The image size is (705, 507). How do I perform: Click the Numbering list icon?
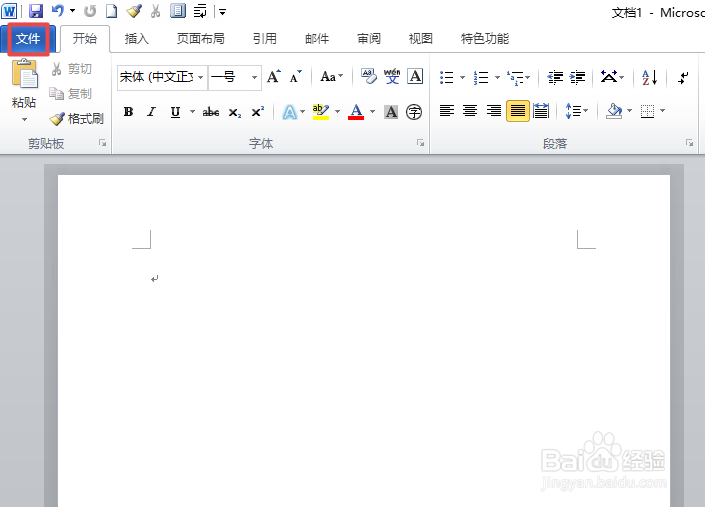[481, 77]
